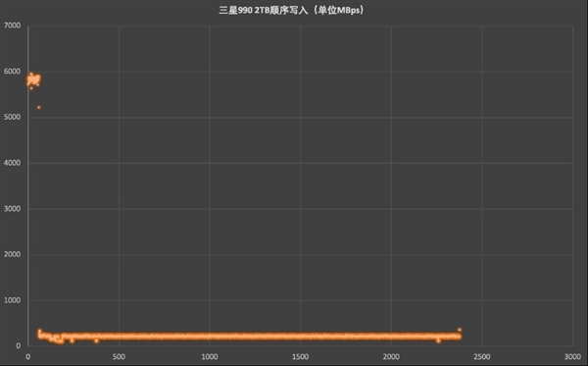Select the low outlier point near x 2270

click(438, 340)
